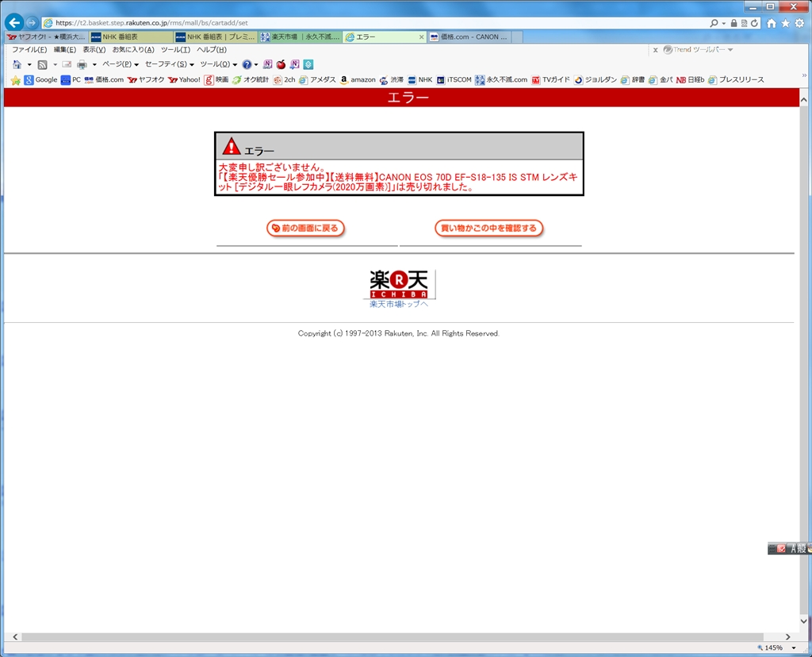Open Favorites star icon at top right
The height and width of the screenshot is (657, 812).
(x=786, y=23)
